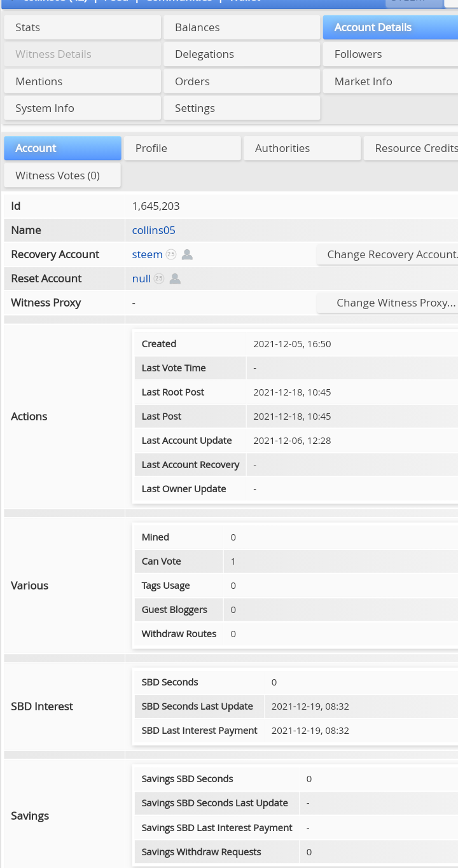
Task: Click the Change Witness Proxy button
Action: tap(388, 303)
